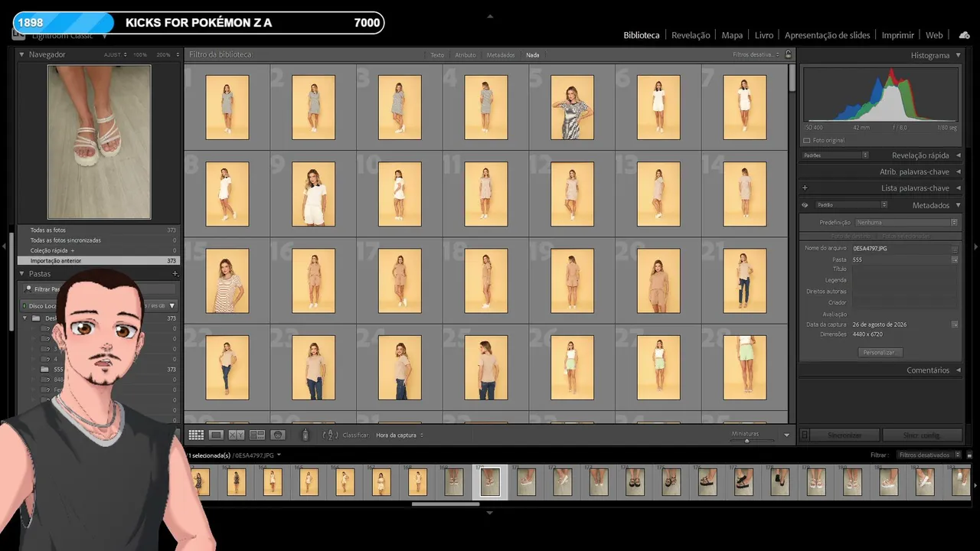Switch to the Mapa module

pos(732,35)
